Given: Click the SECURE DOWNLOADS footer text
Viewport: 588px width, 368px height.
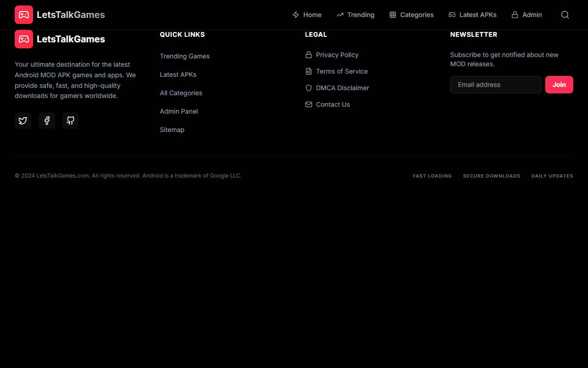Looking at the screenshot, I should click(x=492, y=176).
